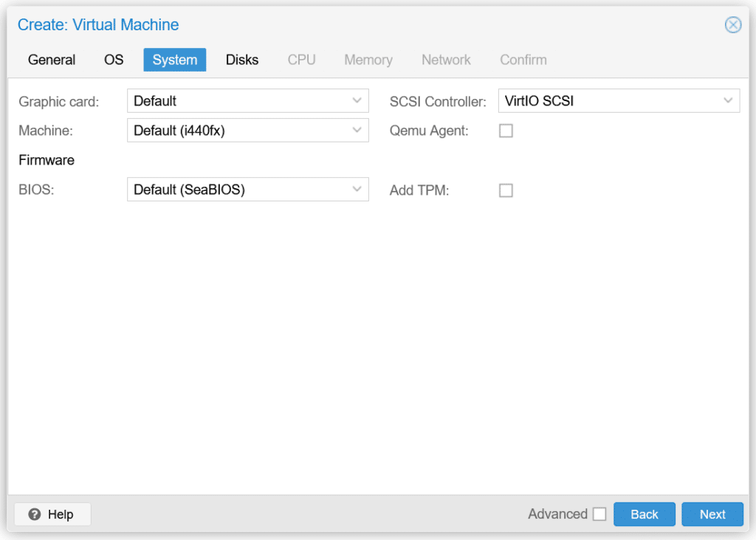This screenshot has width=756, height=540.
Task: Open the Network tab
Action: [x=446, y=60]
